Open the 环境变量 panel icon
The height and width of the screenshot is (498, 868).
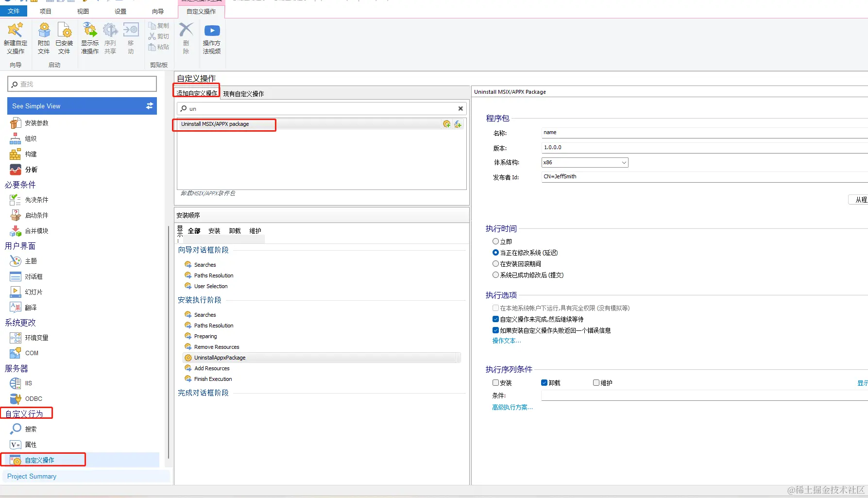15,337
